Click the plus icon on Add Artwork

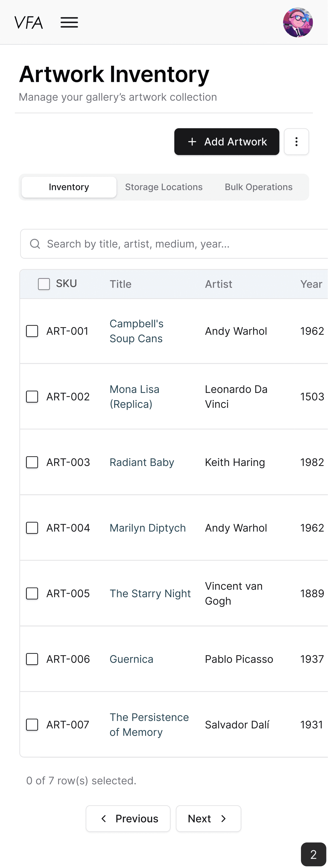[x=191, y=141]
